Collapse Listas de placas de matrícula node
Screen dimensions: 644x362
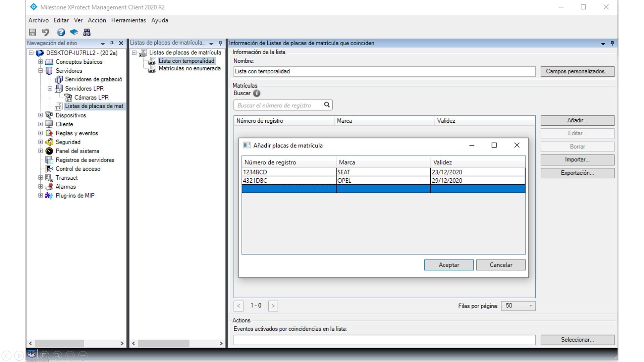coord(134,53)
